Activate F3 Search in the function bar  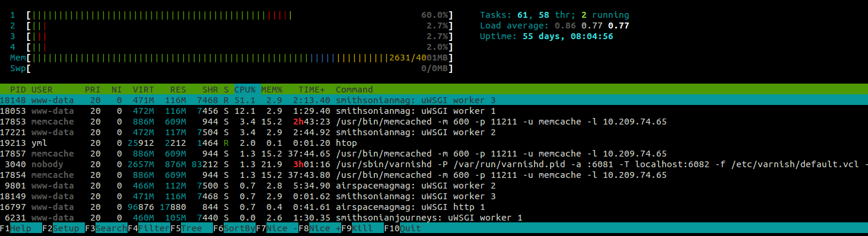[x=106, y=228]
